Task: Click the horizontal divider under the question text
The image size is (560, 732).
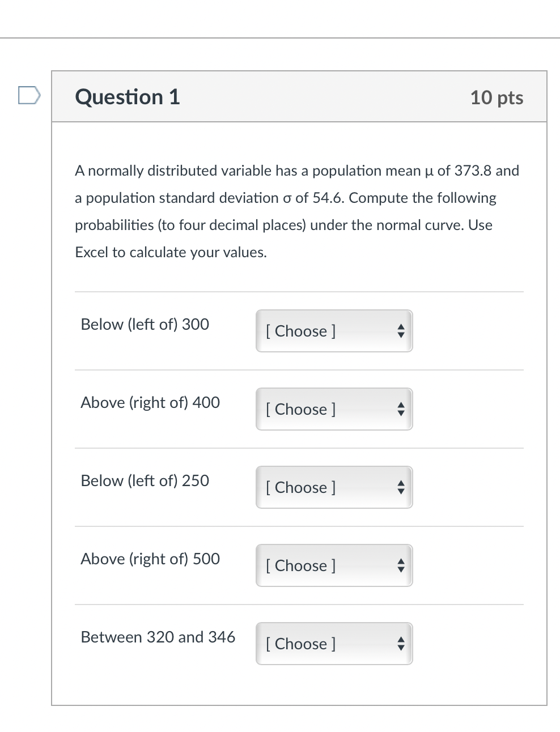Action: (299, 292)
